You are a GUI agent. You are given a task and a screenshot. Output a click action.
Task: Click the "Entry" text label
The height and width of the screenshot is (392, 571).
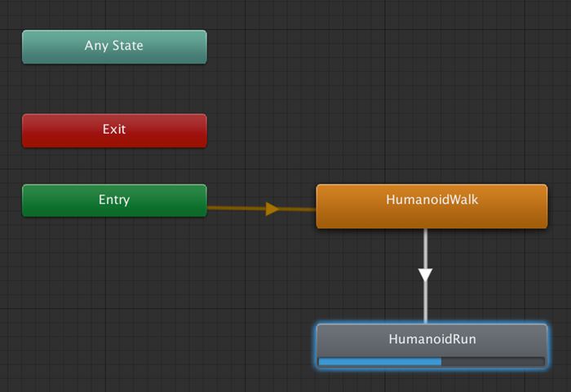pos(114,200)
